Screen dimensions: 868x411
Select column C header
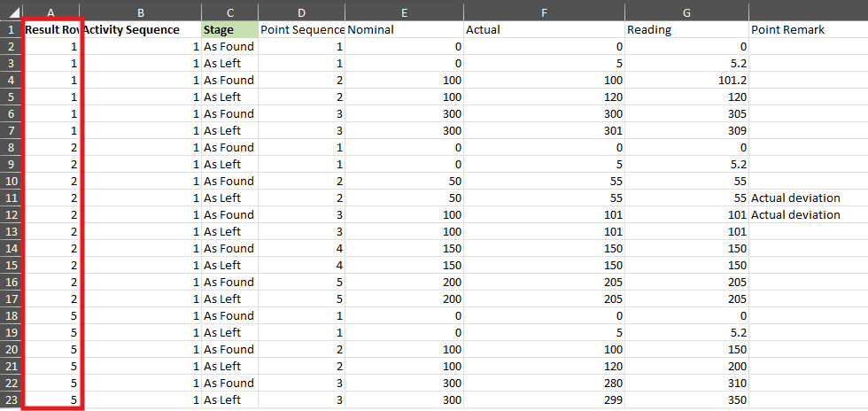[229, 12]
